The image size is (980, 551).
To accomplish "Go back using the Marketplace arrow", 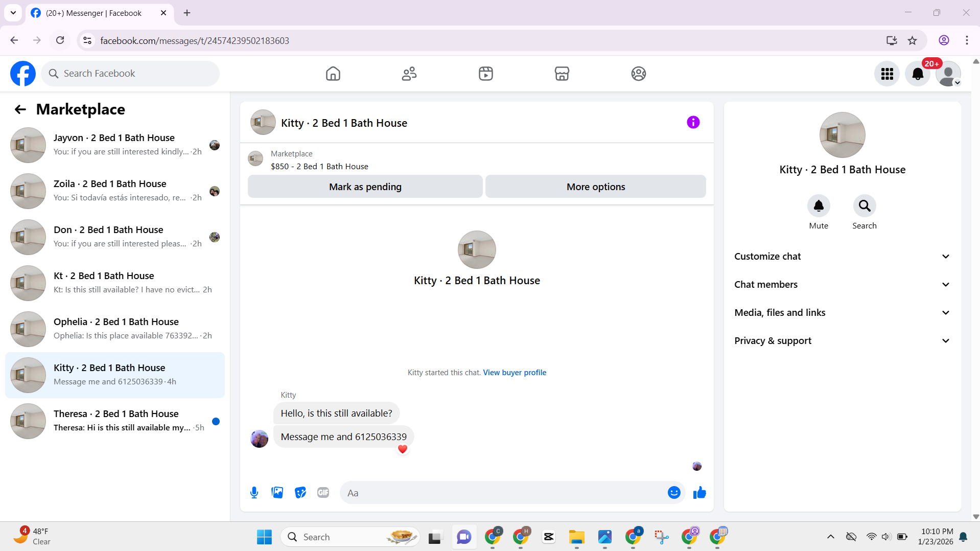I will pyautogui.click(x=20, y=109).
